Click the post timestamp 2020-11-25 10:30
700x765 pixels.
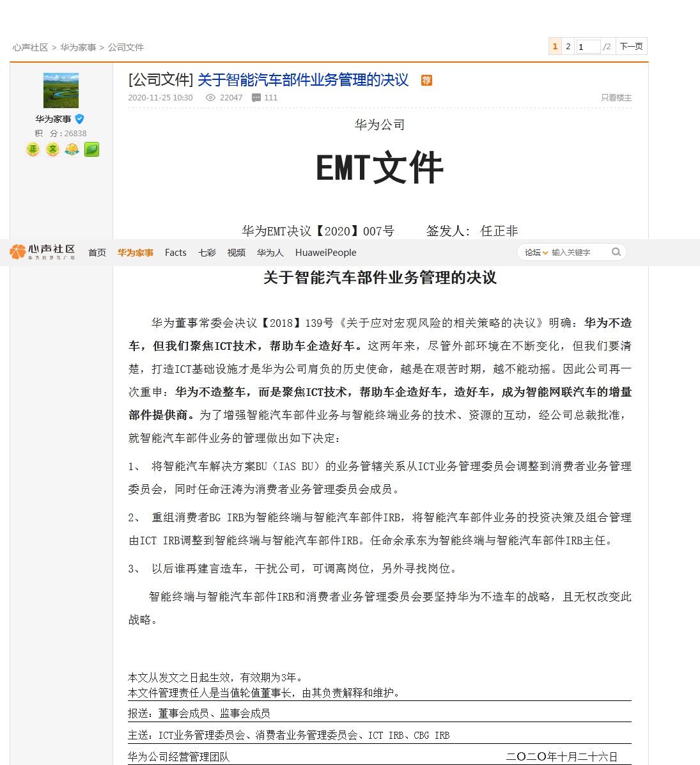160,98
